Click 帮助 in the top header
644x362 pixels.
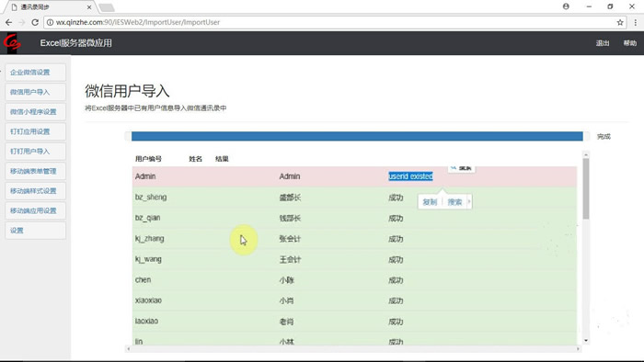pos(629,43)
